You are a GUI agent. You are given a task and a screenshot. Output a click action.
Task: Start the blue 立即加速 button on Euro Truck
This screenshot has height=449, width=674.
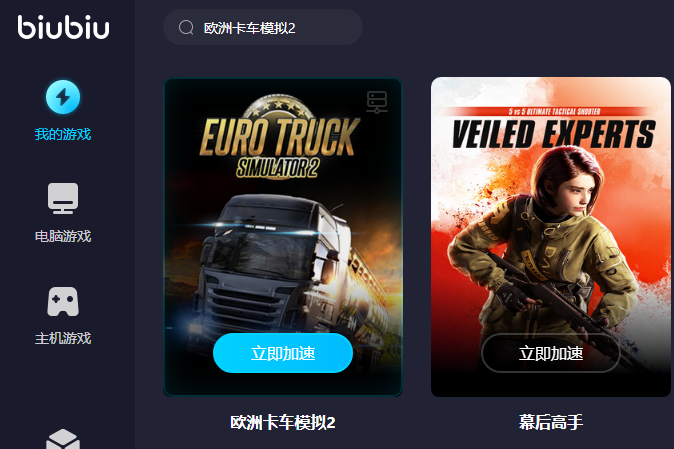pyautogui.click(x=283, y=353)
